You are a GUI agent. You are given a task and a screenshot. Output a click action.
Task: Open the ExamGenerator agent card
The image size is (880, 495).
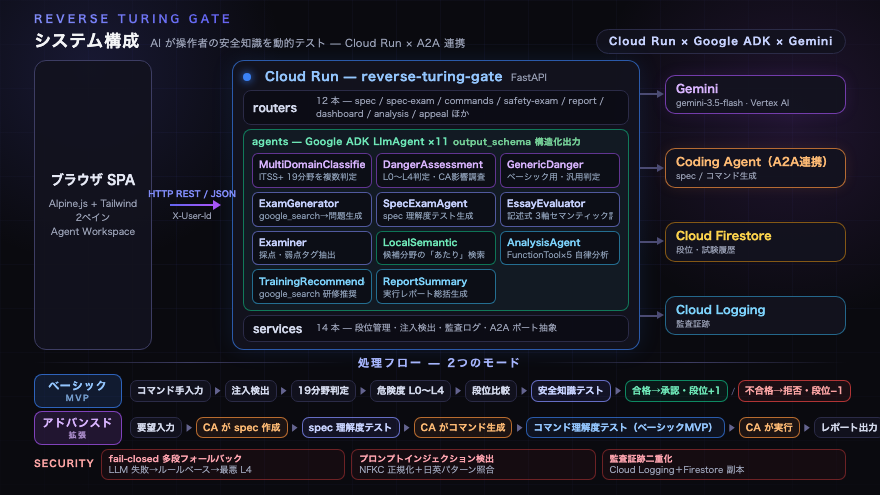(312, 209)
